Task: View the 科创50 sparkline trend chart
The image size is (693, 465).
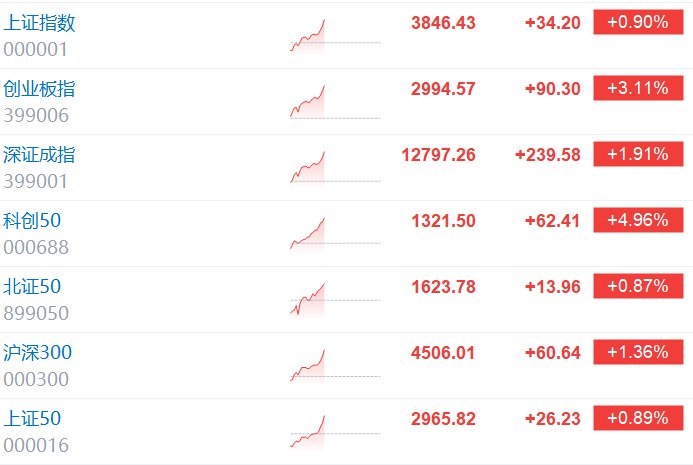Action: click(x=335, y=233)
